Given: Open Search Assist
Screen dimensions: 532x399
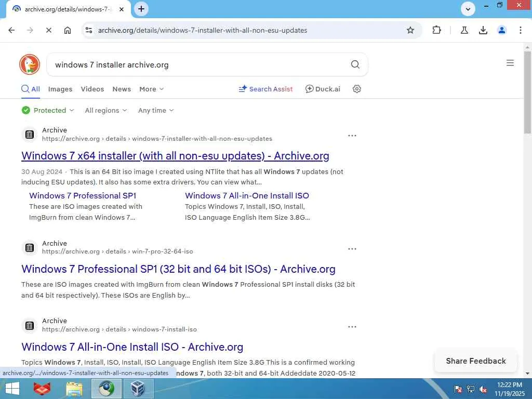Looking at the screenshot, I should tap(265, 89).
